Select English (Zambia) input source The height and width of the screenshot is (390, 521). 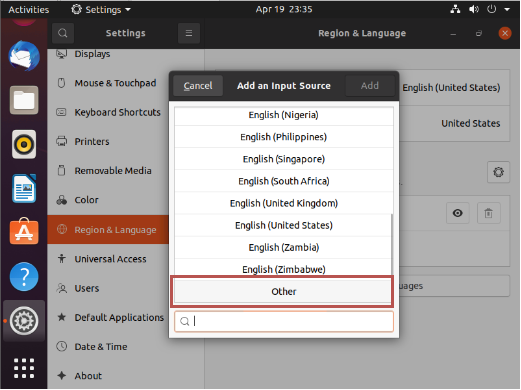click(284, 248)
